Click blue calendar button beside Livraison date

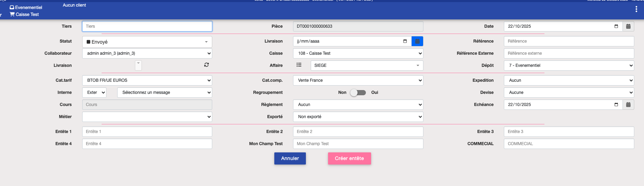(x=417, y=41)
